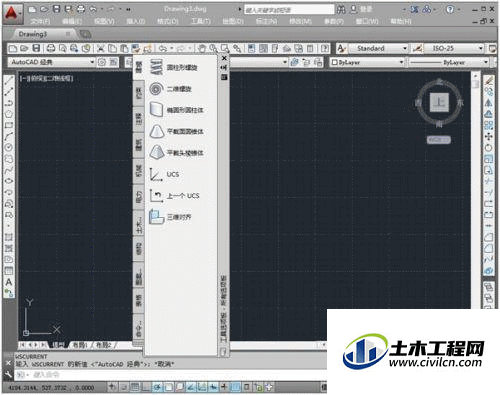Activate the Pan hand tool
Image resolution: width=500 pixels, height=395 pixels.
202,49
